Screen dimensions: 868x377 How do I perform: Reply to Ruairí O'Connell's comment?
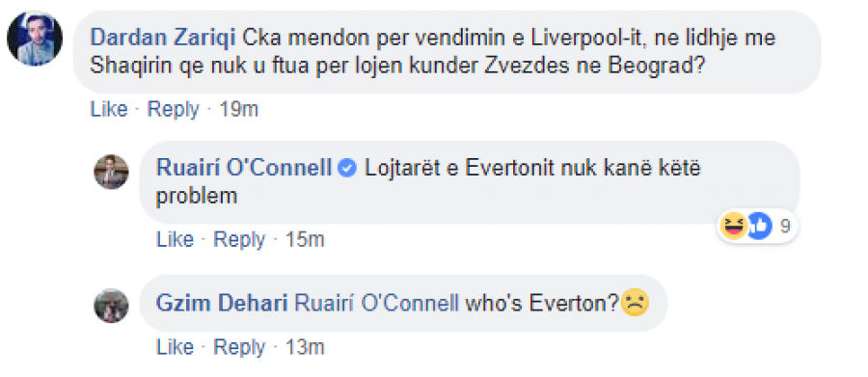[239, 240]
